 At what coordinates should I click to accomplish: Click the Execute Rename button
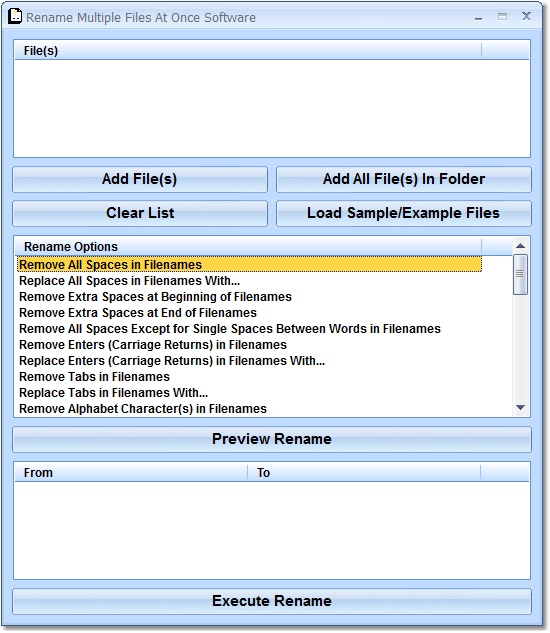point(272,601)
